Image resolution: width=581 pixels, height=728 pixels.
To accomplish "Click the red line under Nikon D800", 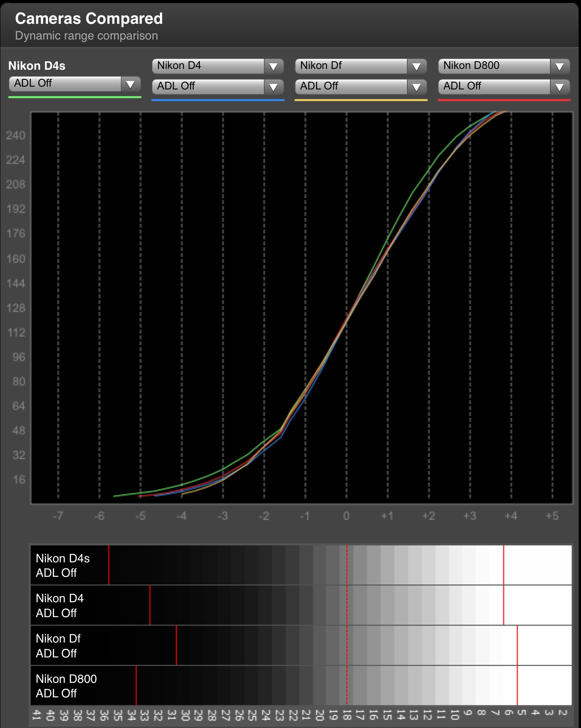I will [504, 100].
